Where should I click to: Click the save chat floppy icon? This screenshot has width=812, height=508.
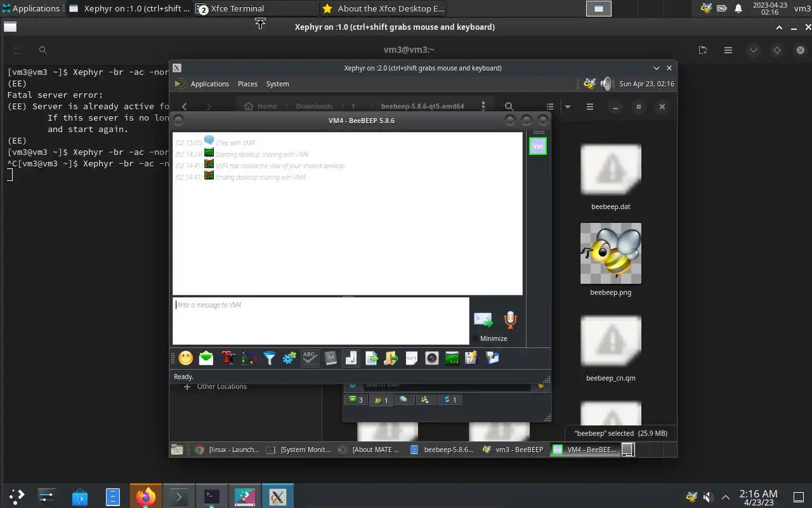coord(492,358)
